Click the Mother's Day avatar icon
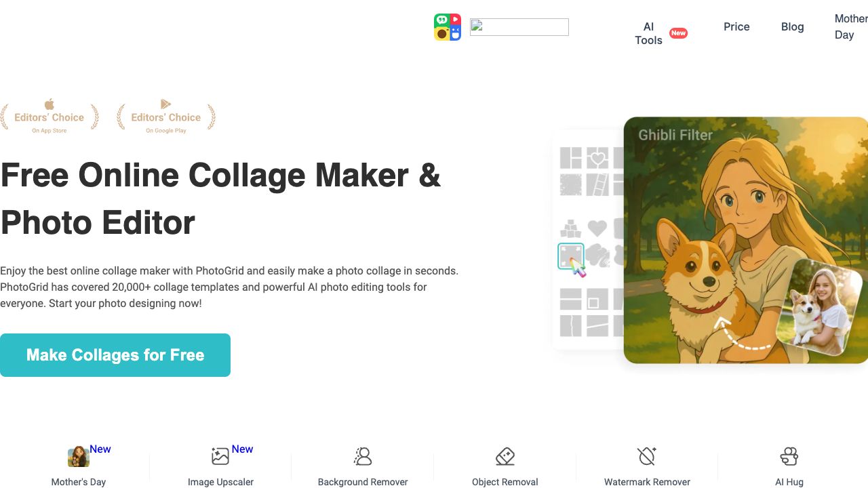 point(79,457)
